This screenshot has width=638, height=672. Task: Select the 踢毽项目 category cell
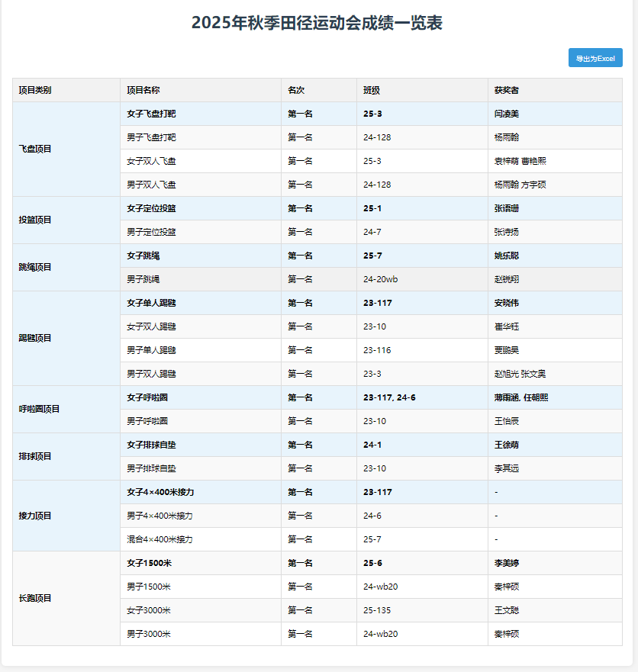coord(32,338)
